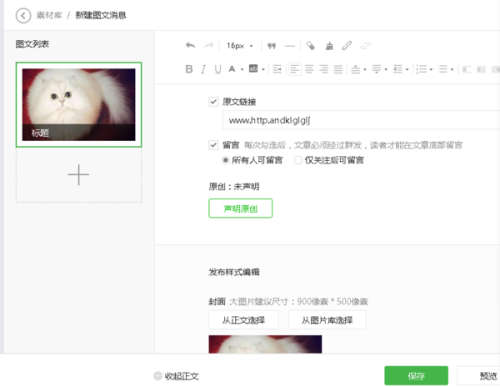Click the 声明原创 button
Screen dimensions: 500x387
click(240, 208)
